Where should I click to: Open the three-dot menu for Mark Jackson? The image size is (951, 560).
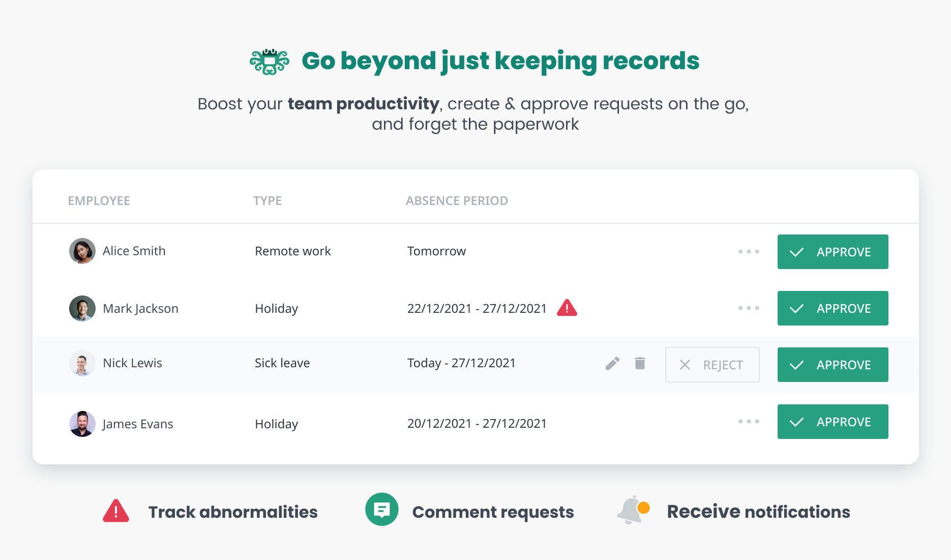point(749,308)
